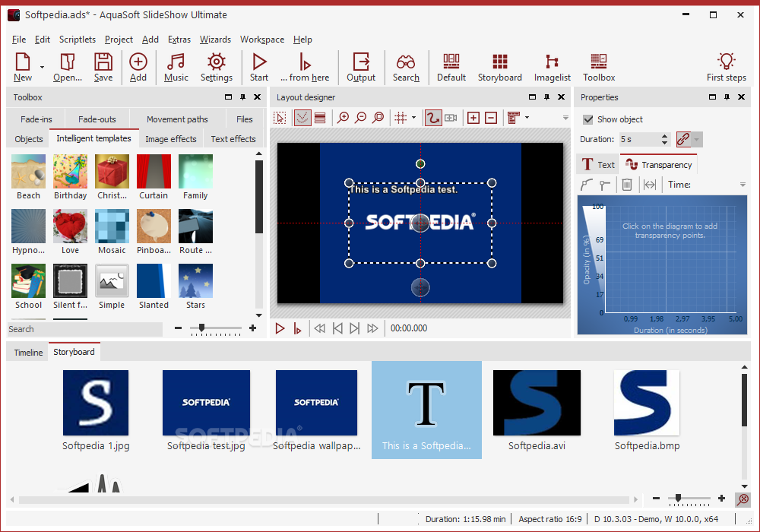Create a new project with the New icon
This screenshot has width=760, height=532.
(x=23, y=62)
